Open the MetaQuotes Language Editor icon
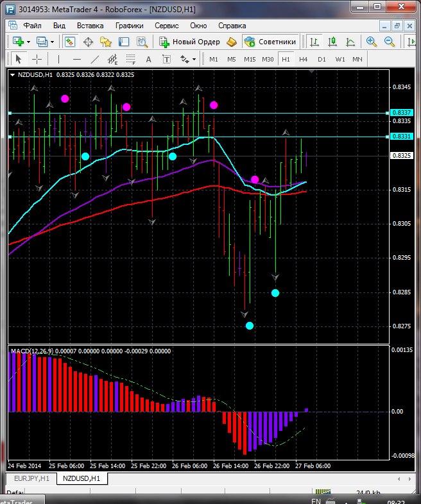The image size is (421, 504). coord(232,42)
